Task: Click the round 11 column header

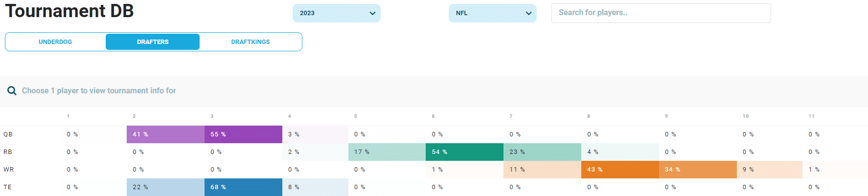Action: point(811,116)
